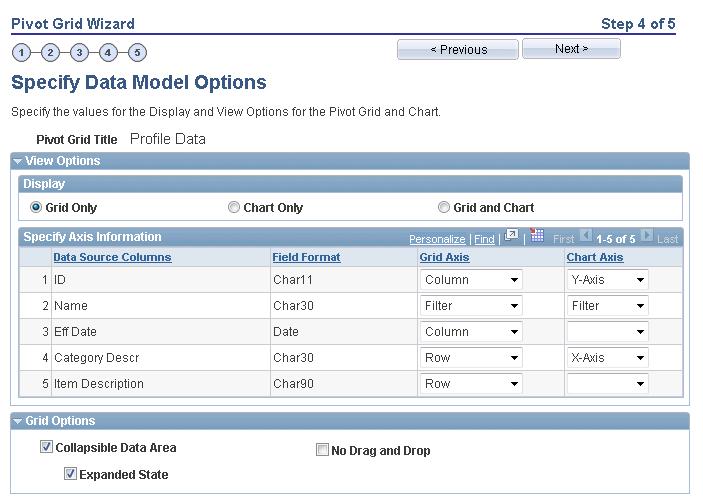Viewport: 703px width, 501px height.
Task: Toggle Collapsible Data Area checkbox
Action: pyautogui.click(x=46, y=447)
